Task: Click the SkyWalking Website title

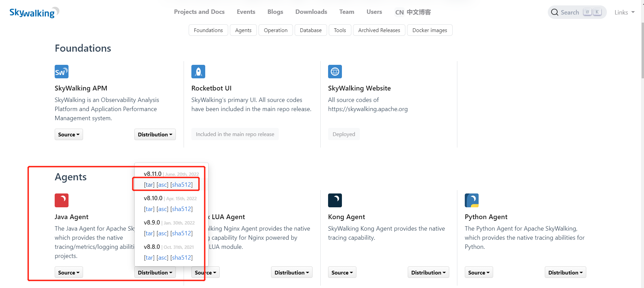Action: click(359, 88)
